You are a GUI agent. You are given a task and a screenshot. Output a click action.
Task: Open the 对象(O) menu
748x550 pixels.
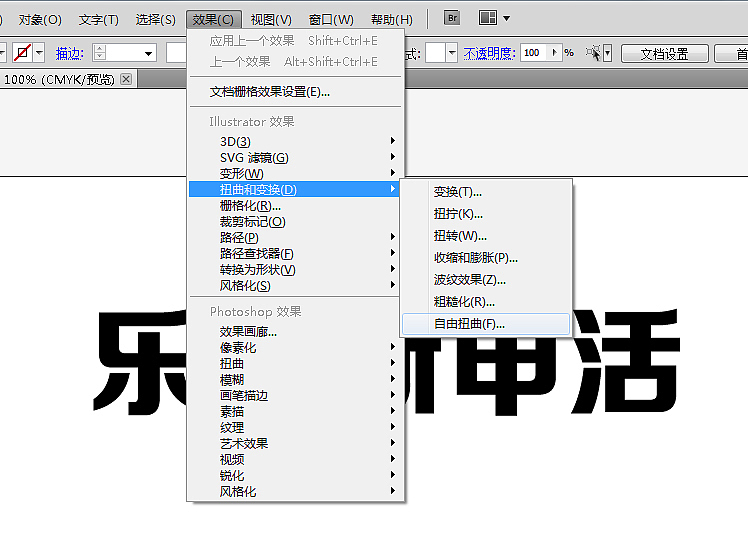40,20
